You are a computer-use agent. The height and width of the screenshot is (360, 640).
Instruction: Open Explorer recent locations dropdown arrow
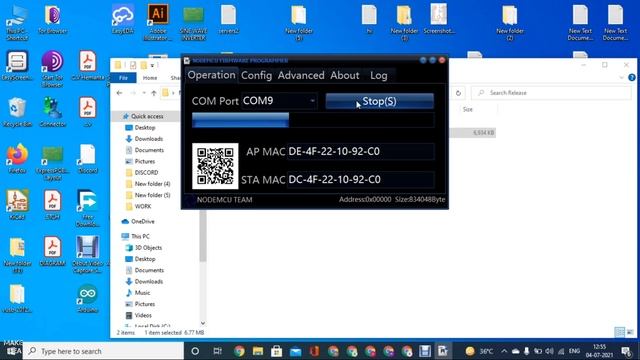[144, 93]
